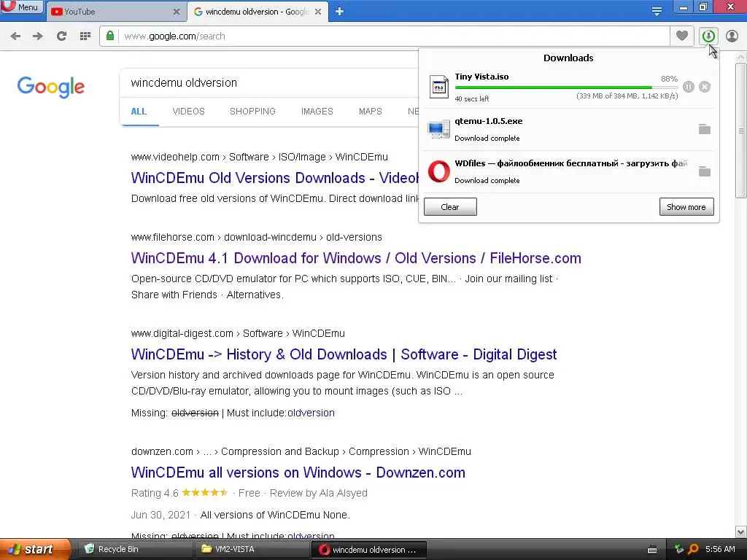Click www.filehorse.com breadcrumb text

pos(172,237)
